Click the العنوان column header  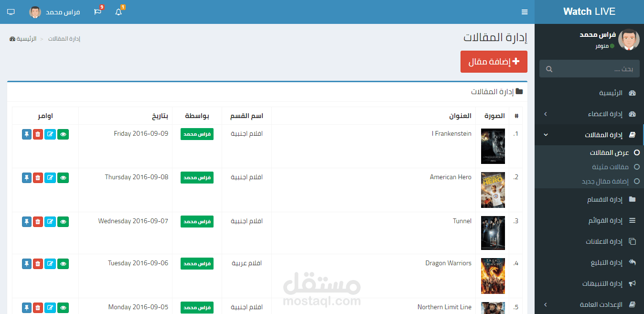460,116
